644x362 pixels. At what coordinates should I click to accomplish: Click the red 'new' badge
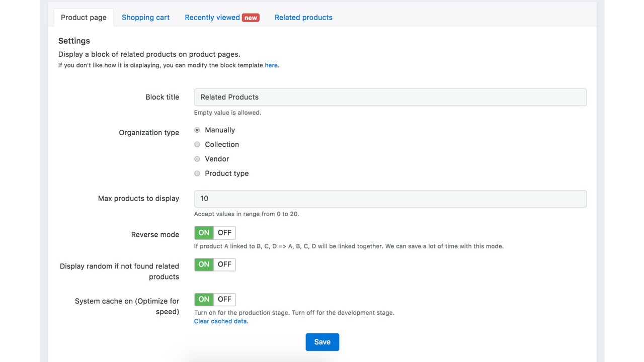click(251, 18)
